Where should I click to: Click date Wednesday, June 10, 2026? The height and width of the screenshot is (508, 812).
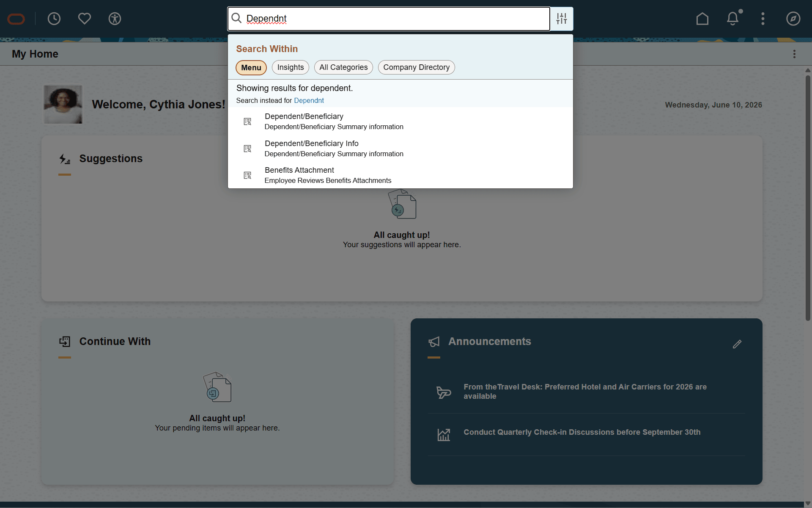[713, 105]
